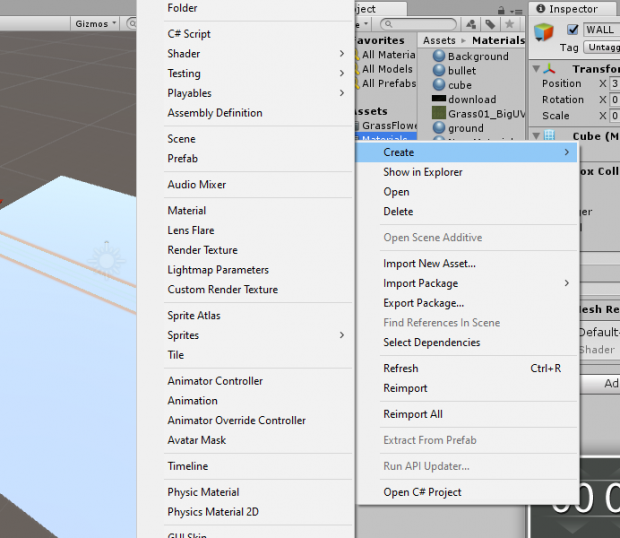
Task: Select the Grass01_BigUV texture asset
Action: click(438, 114)
